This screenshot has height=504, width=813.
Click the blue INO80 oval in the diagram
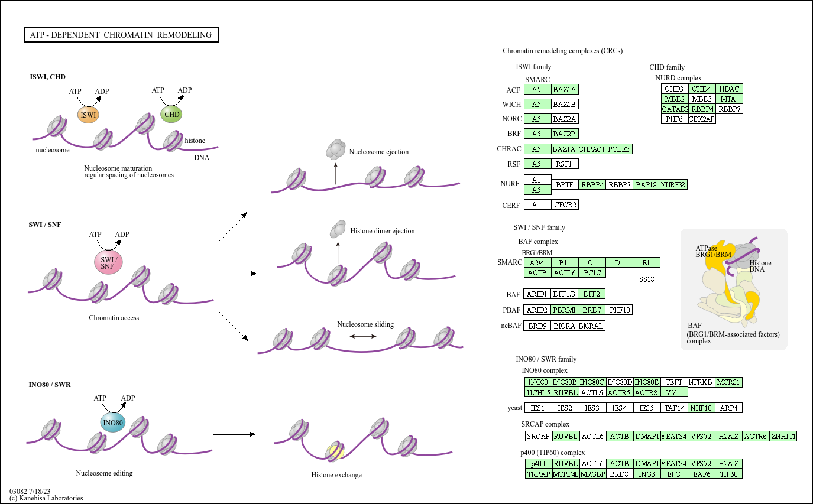[113, 422]
